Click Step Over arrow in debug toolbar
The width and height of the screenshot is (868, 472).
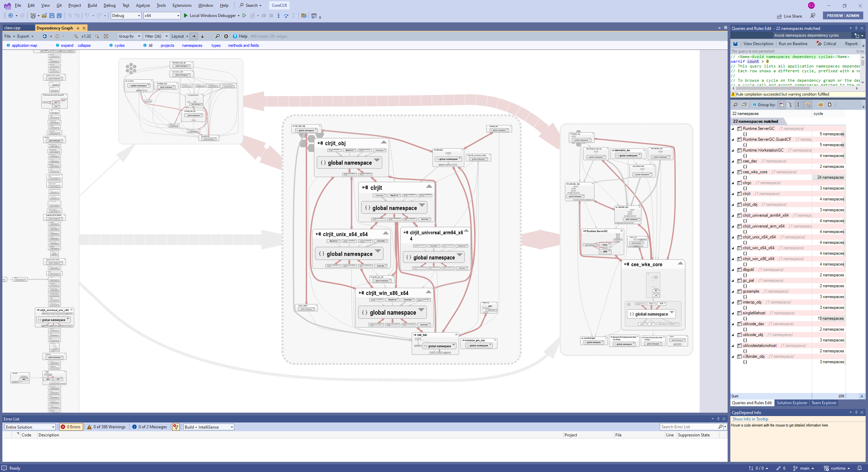pyautogui.click(x=286, y=16)
